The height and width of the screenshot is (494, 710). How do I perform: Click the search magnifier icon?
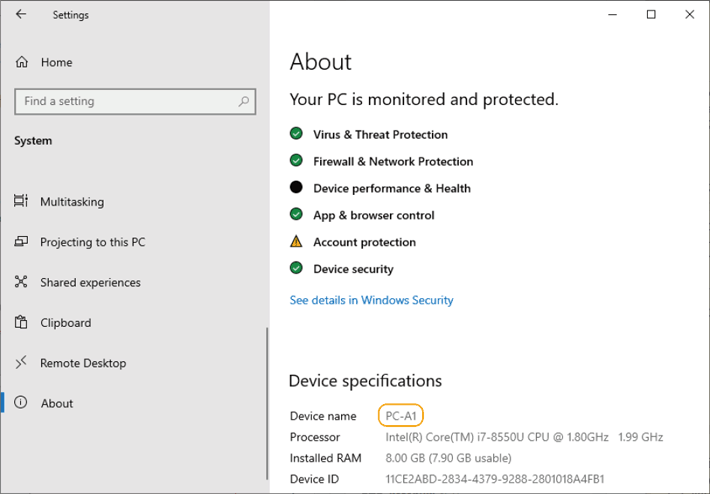tap(243, 101)
